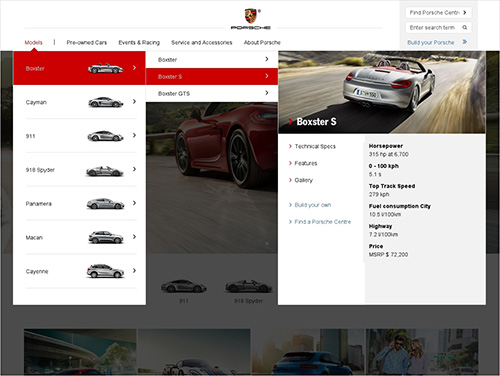The height and width of the screenshot is (376, 500).
Task: Open the Boxster GTS submodel chevron
Action: 267,93
